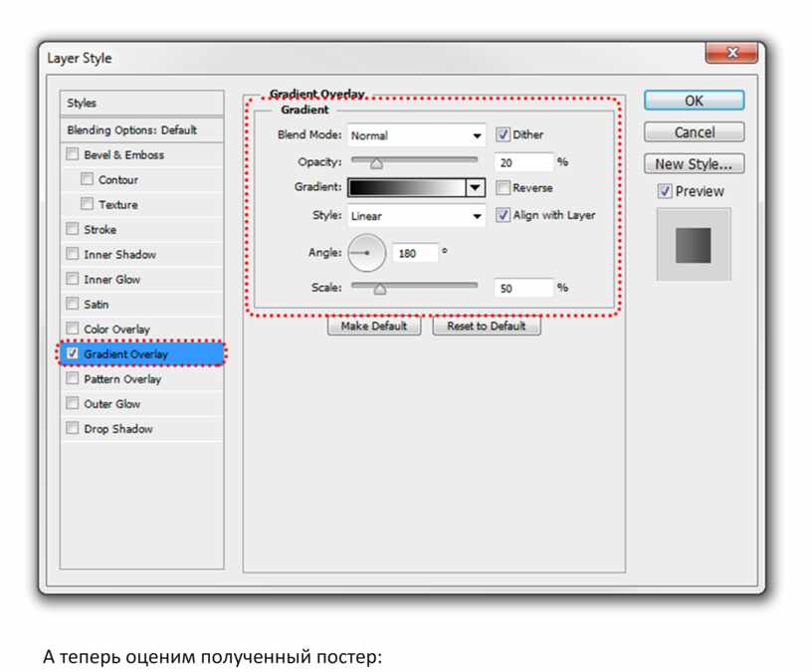
Task: Click the style preview thumbnail
Action: 694,245
